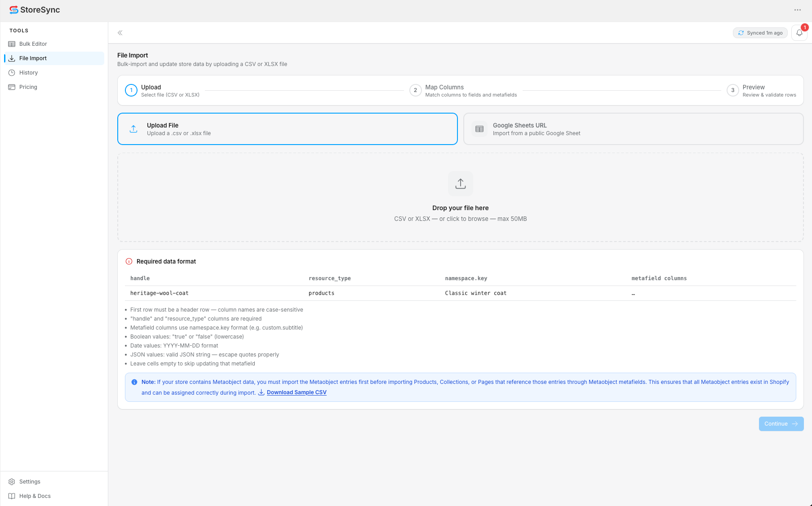Click the Google Sheets table icon
The width and height of the screenshot is (812, 506).
click(479, 129)
